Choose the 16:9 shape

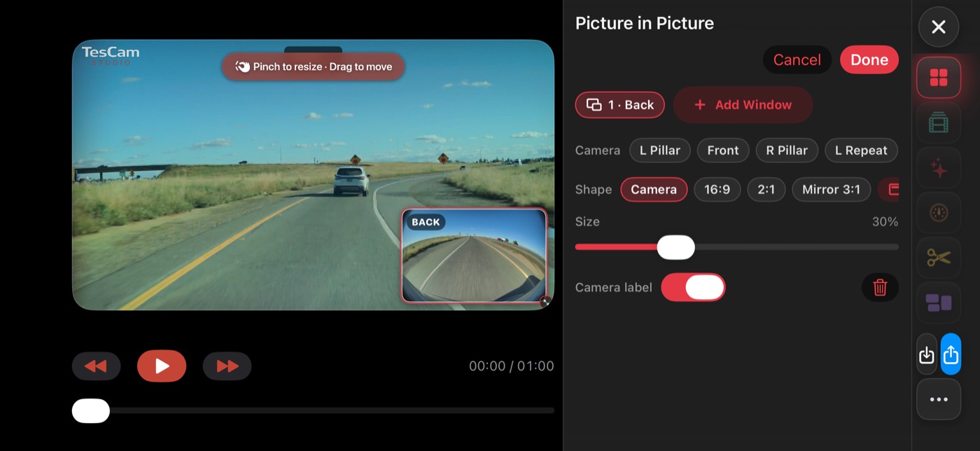point(717,189)
